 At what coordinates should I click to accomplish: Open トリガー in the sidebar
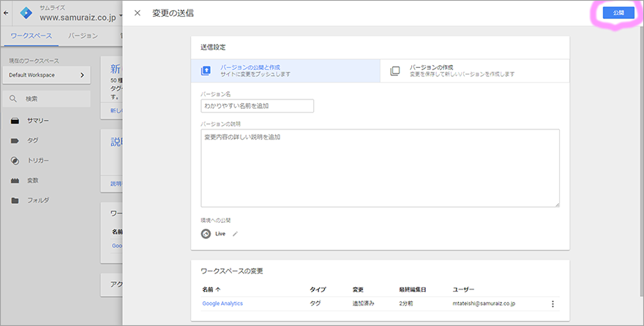pyautogui.click(x=38, y=160)
